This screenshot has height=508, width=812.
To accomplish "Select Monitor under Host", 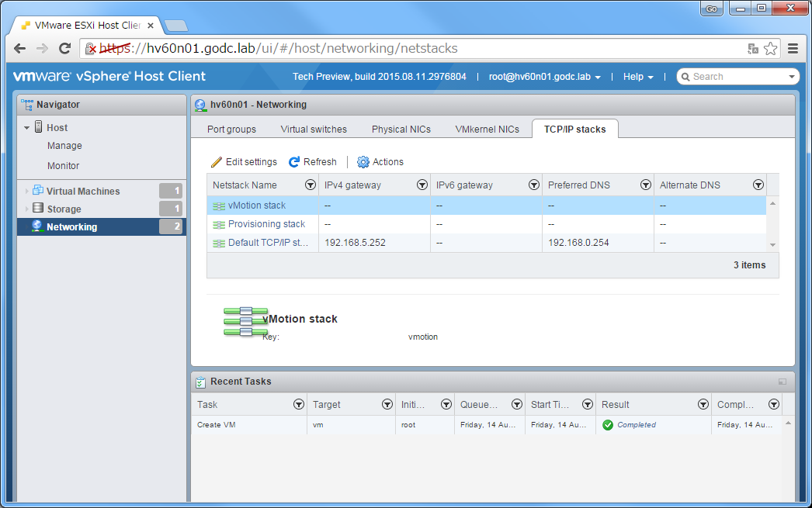I will pos(63,166).
